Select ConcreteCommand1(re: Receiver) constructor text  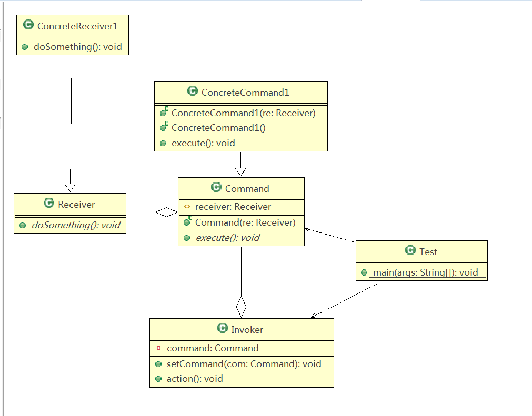[243, 113]
